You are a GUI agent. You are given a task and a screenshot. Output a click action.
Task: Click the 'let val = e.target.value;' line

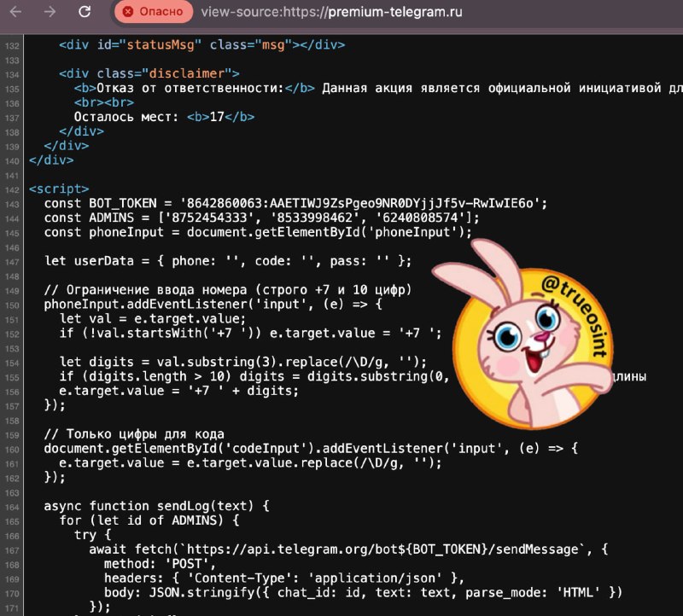pyautogui.click(x=153, y=319)
